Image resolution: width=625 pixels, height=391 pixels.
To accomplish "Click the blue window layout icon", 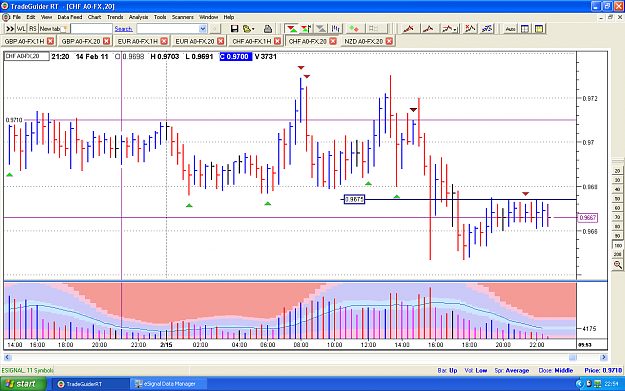I will [525, 29].
